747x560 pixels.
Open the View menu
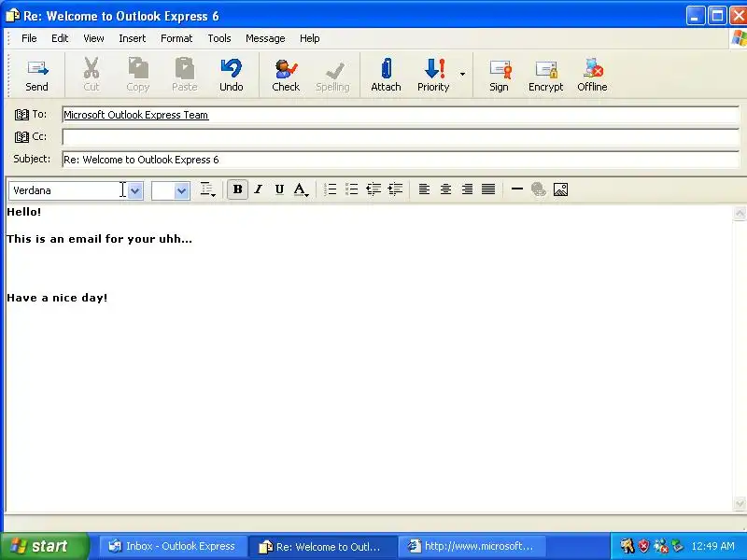pyautogui.click(x=93, y=38)
